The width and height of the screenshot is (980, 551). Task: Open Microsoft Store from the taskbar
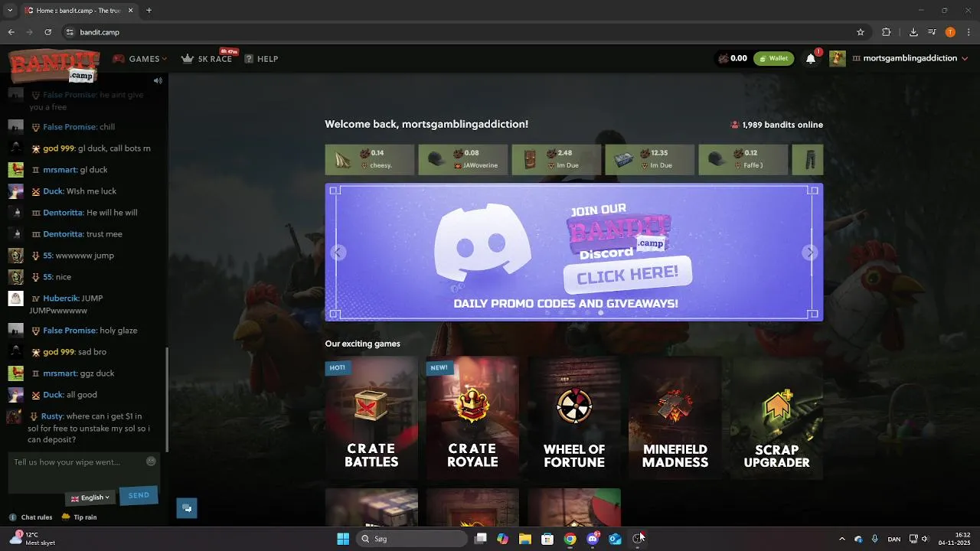[547, 539]
